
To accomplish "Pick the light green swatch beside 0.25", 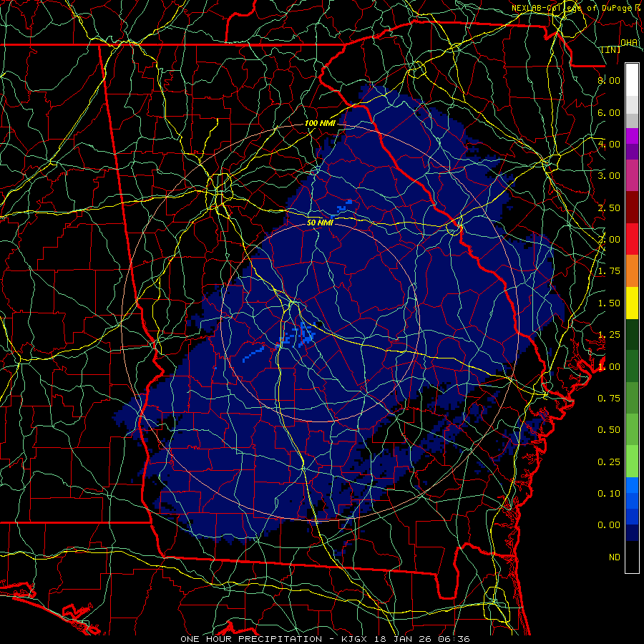I will [632, 462].
